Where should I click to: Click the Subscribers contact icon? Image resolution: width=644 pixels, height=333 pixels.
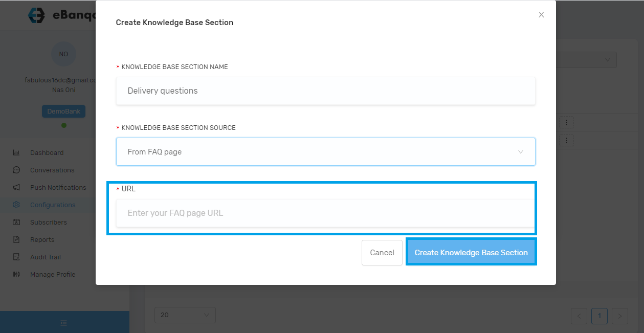16,222
